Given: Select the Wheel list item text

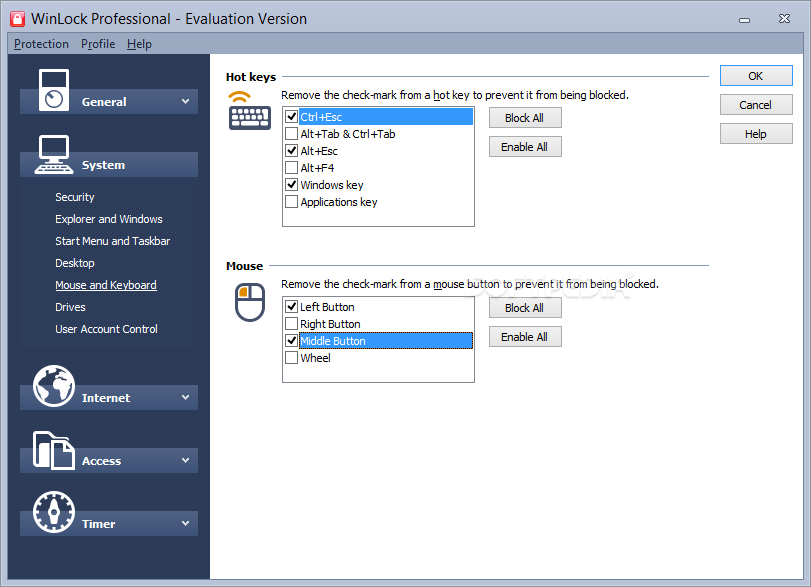Looking at the screenshot, I should coord(315,358).
